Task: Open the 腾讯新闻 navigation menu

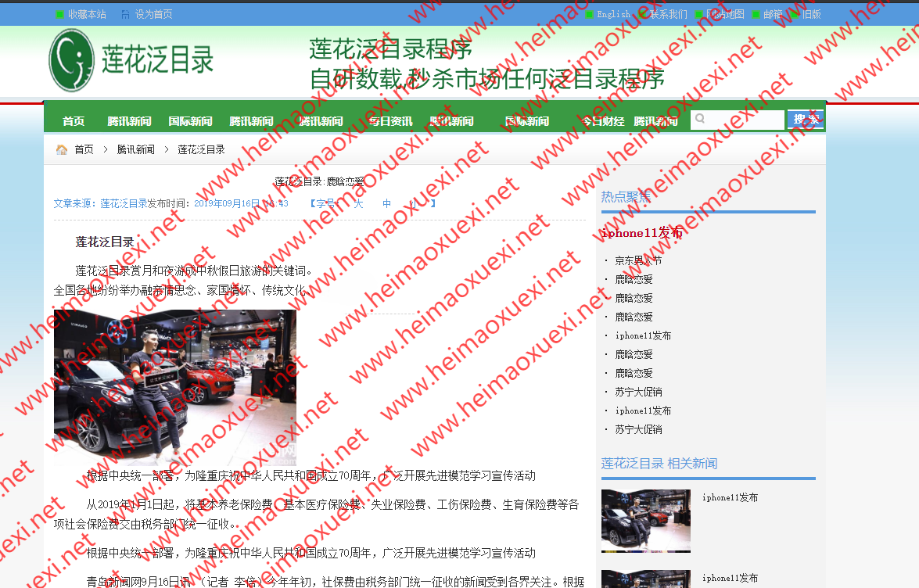Action: click(129, 121)
